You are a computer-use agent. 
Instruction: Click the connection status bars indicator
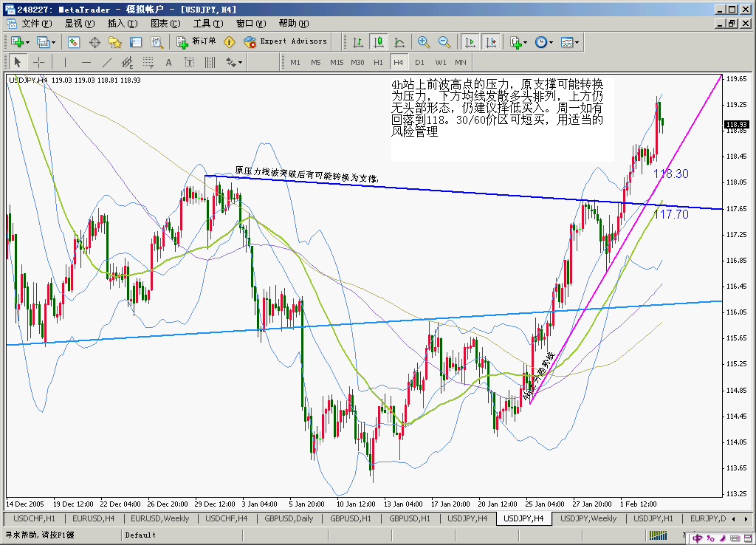click(x=658, y=535)
